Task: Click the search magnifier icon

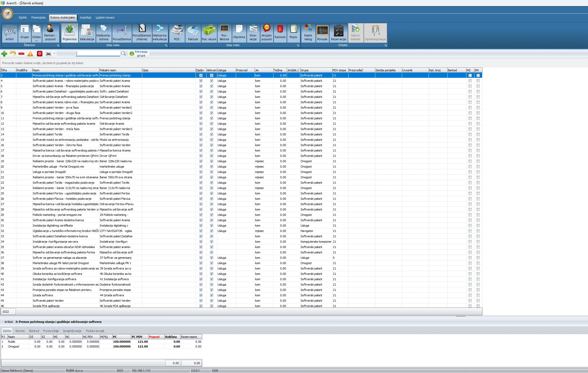Action: click(123, 54)
